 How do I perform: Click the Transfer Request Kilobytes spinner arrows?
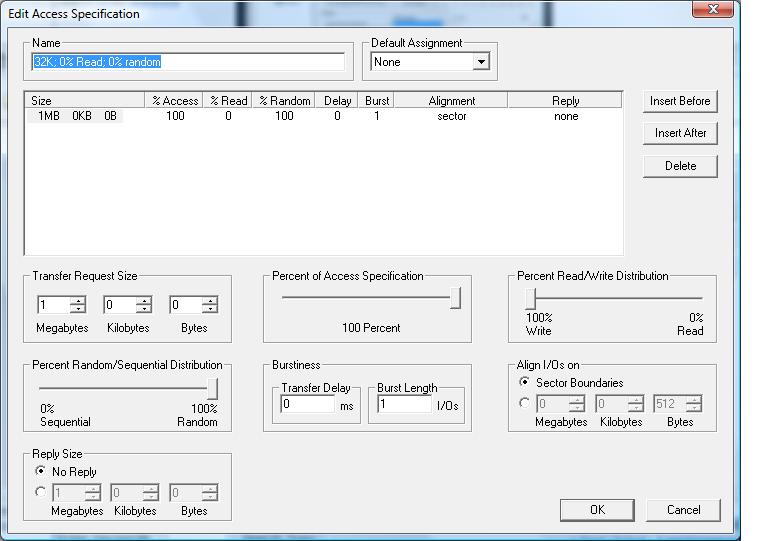pos(144,305)
